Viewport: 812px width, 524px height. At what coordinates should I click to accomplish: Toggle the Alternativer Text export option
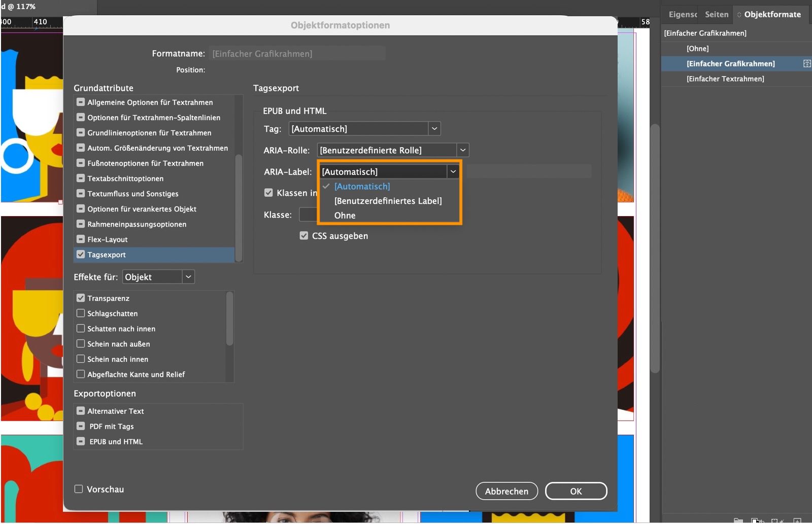81,411
